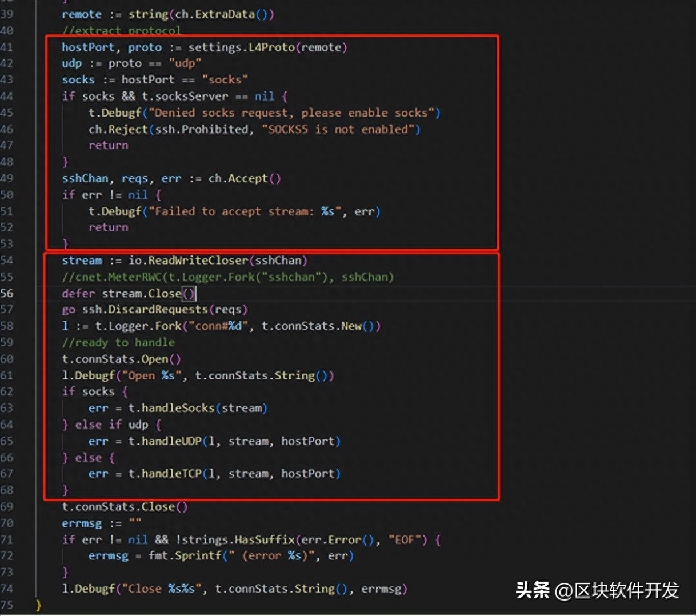Place cursor on "socks" string literal line 43
Screen dimensions: 696x616
click(225, 80)
